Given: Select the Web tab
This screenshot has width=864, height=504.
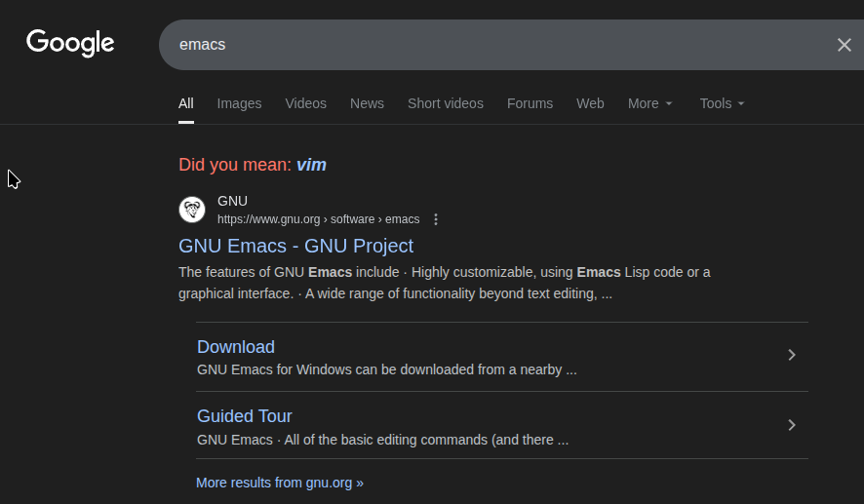Looking at the screenshot, I should point(590,103).
